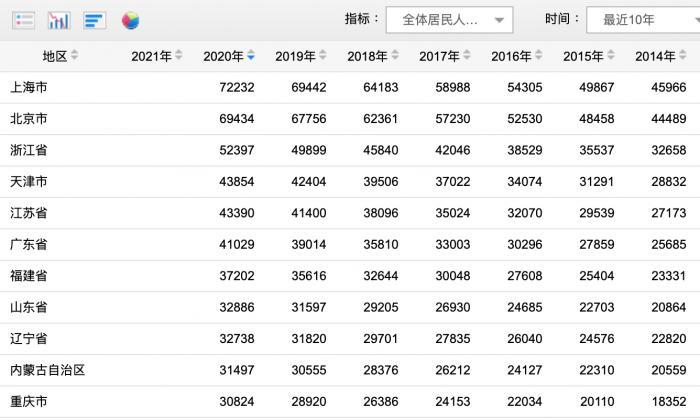This screenshot has height=420, width=700.
Task: Click the value 45966 in 上海市 row
Action: pyautogui.click(x=669, y=87)
